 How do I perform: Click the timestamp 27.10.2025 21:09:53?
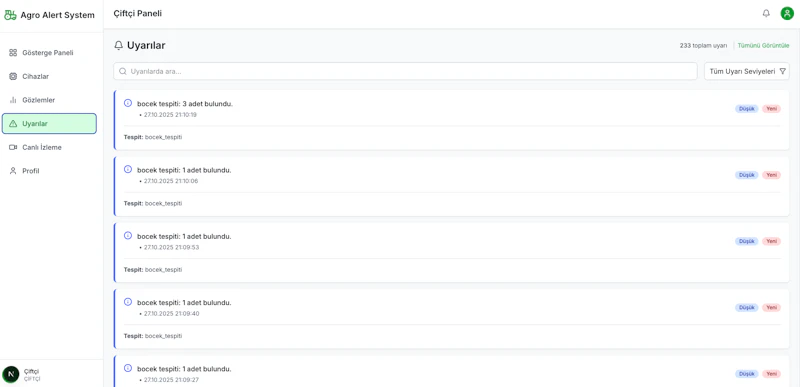[x=171, y=247]
